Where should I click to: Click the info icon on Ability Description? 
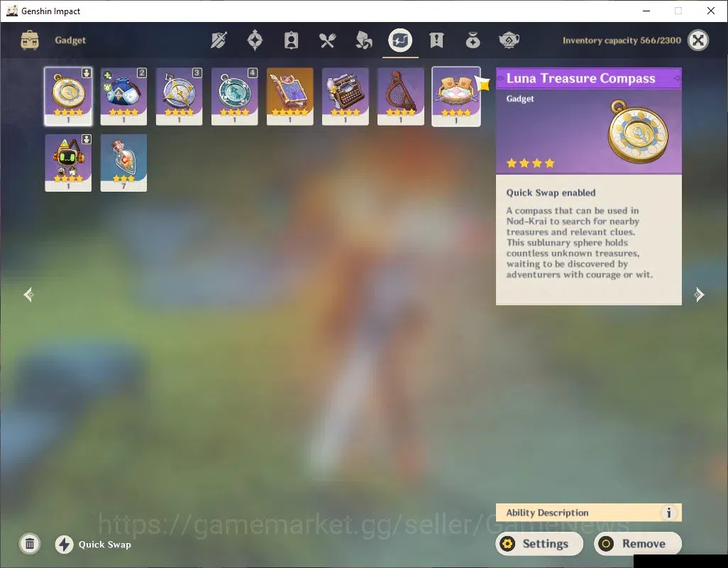668,513
